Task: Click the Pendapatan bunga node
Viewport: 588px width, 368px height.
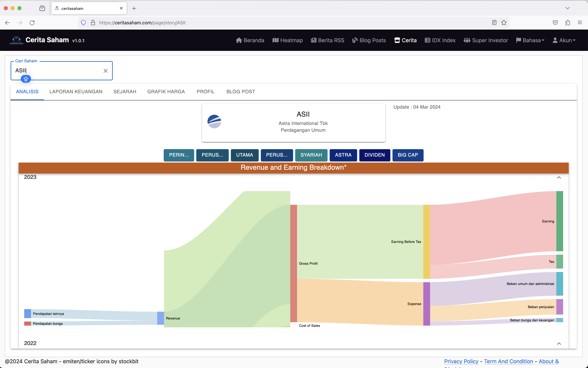Action: point(28,323)
